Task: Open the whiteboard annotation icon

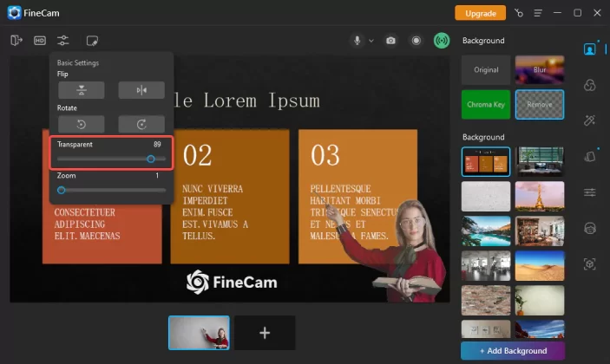Action: (x=92, y=41)
